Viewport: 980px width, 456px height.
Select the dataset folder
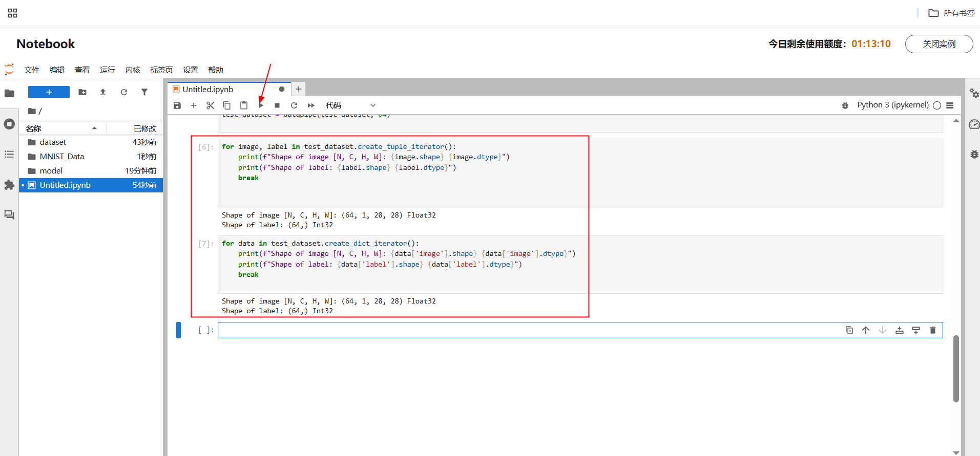91,142
